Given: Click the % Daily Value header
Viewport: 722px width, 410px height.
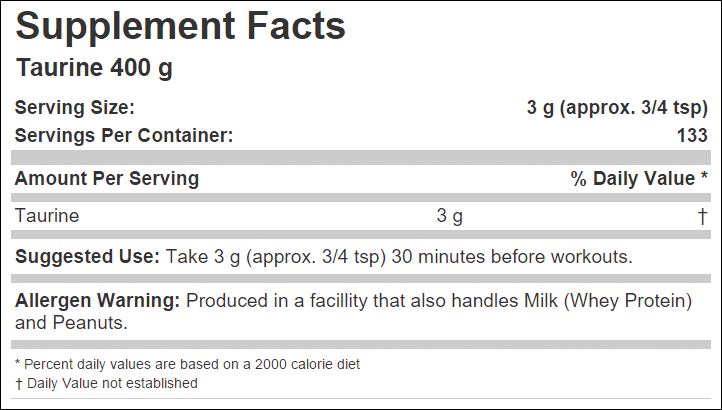Looking at the screenshot, I should (x=633, y=178).
